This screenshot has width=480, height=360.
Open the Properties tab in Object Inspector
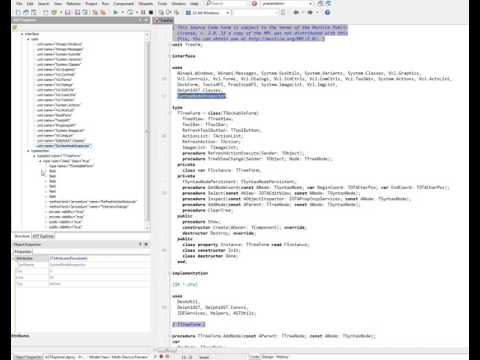(23, 252)
